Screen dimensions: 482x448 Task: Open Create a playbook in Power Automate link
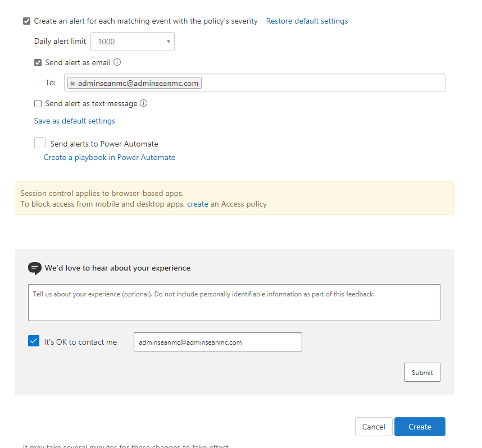[x=110, y=158]
